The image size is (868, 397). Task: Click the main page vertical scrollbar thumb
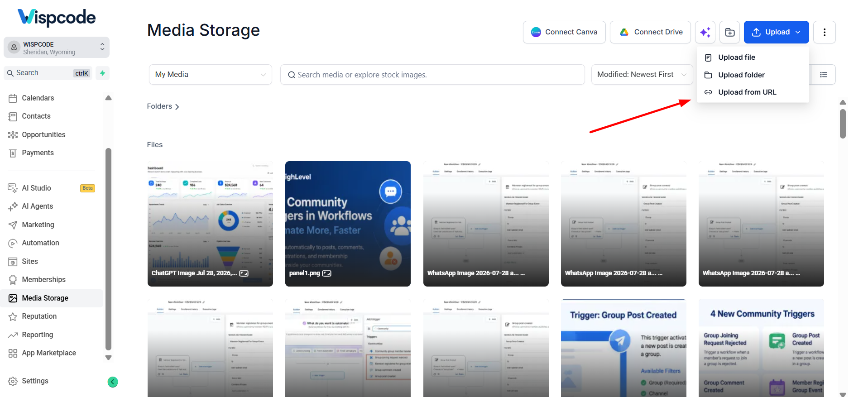(843, 124)
